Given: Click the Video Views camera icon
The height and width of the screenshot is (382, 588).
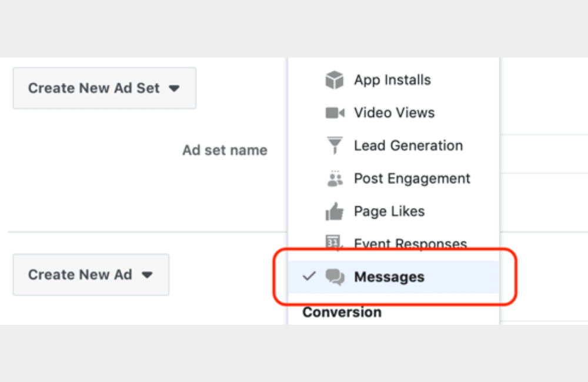Looking at the screenshot, I should 334,112.
